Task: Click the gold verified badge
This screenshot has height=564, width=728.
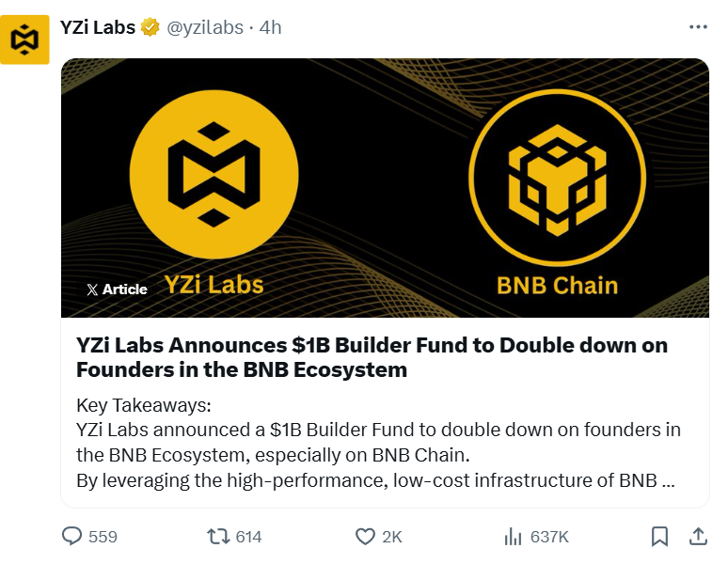Action: (150, 27)
